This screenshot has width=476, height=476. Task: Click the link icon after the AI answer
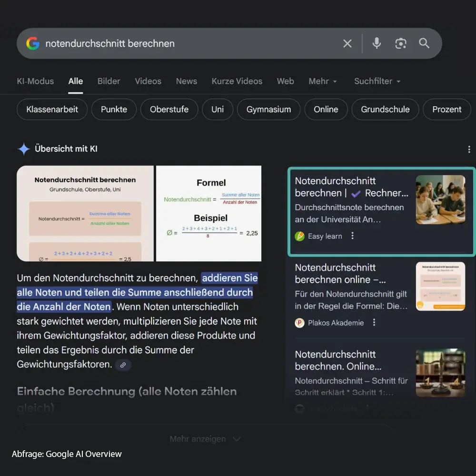click(x=123, y=365)
